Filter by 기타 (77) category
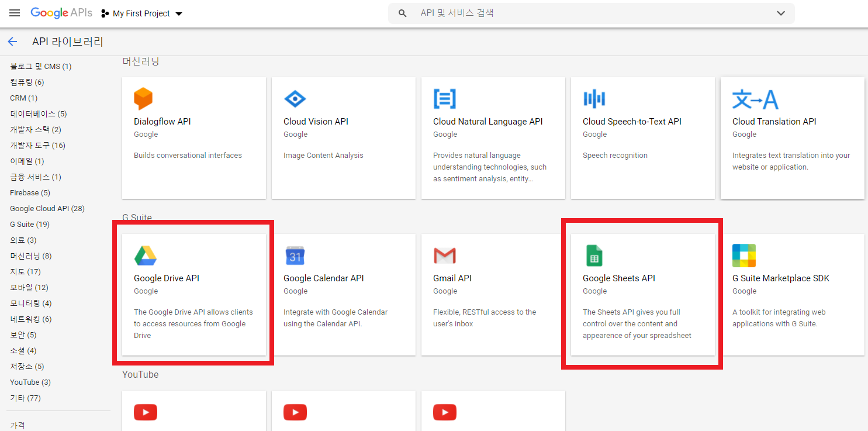Viewport: 868px width, 431px height. 25,398
